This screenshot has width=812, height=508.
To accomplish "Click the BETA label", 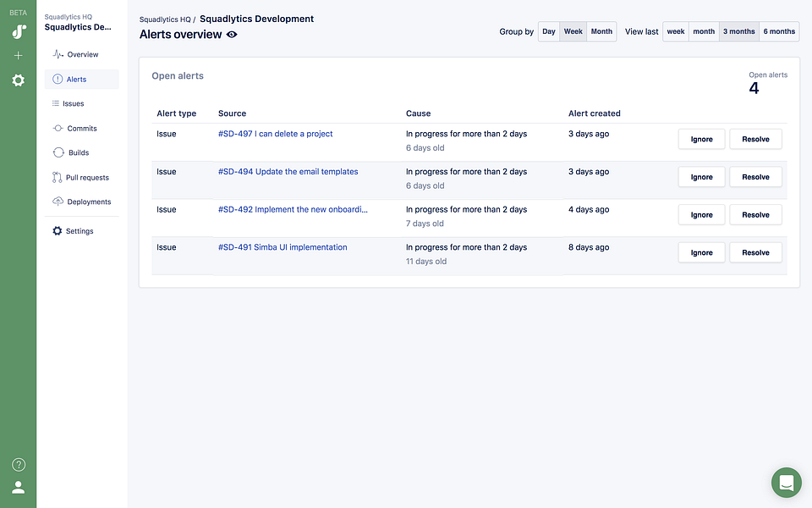I will pos(18,13).
